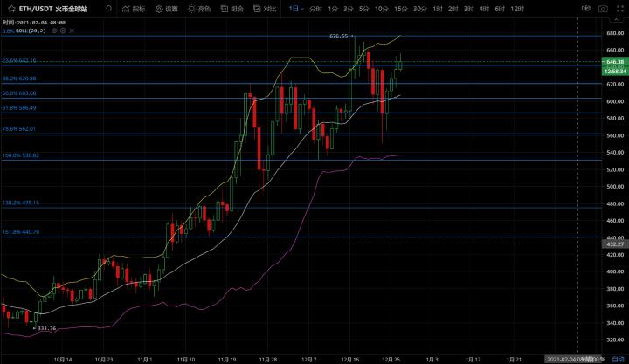Image resolution: width=629 pixels, height=364 pixels.
Task: Open the 组合 combination layout
Action: 232,9
